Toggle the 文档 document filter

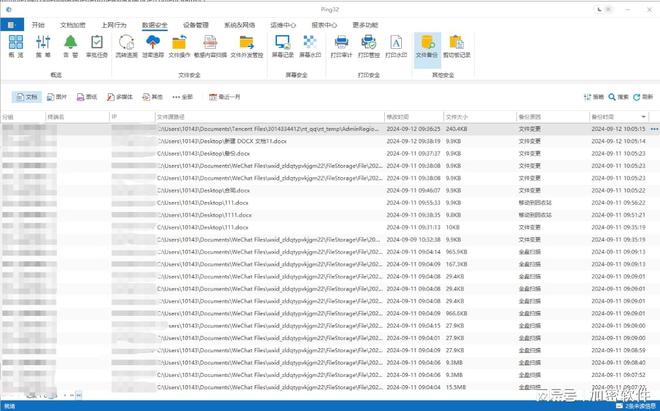26,97
